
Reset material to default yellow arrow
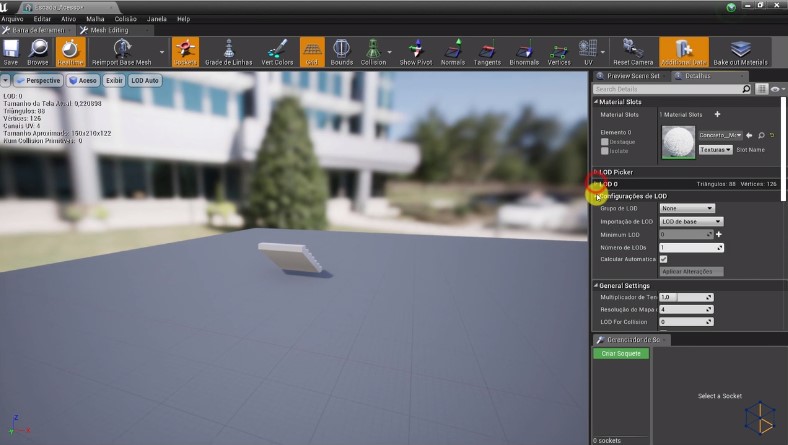(772, 135)
